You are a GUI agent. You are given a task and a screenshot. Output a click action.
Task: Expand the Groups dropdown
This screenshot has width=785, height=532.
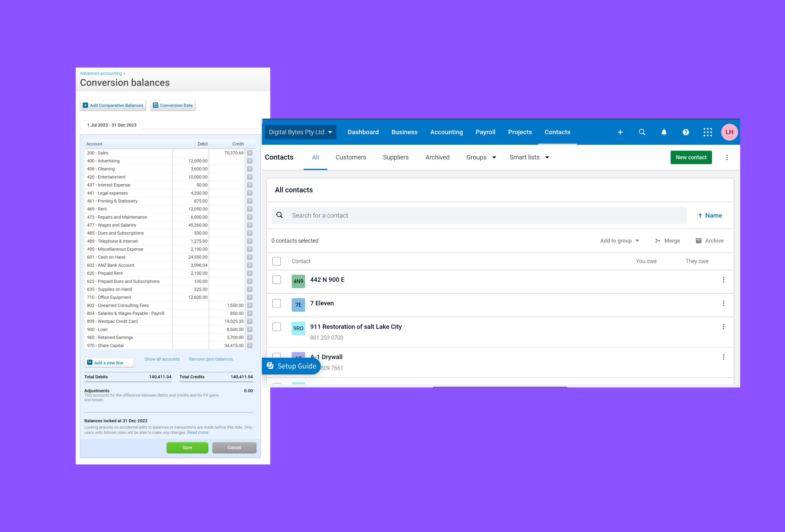pyautogui.click(x=481, y=158)
